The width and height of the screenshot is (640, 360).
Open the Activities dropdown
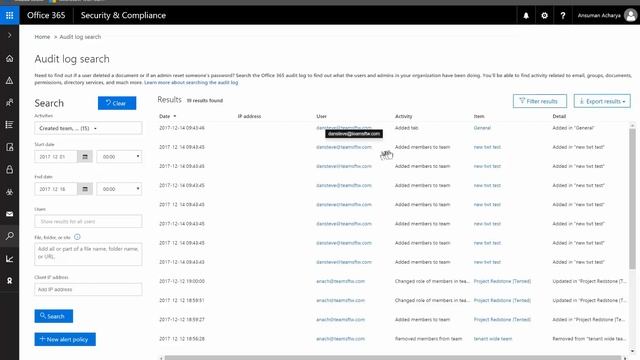(x=88, y=128)
